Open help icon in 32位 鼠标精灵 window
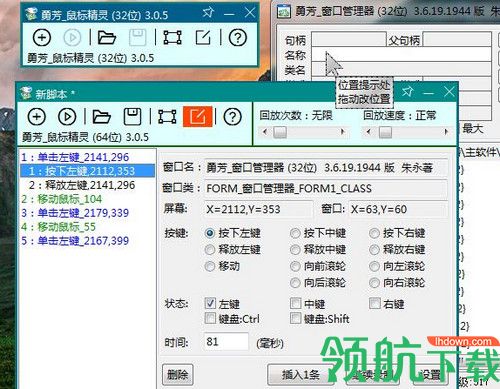Screen dimensions: 500x389 coord(238,37)
